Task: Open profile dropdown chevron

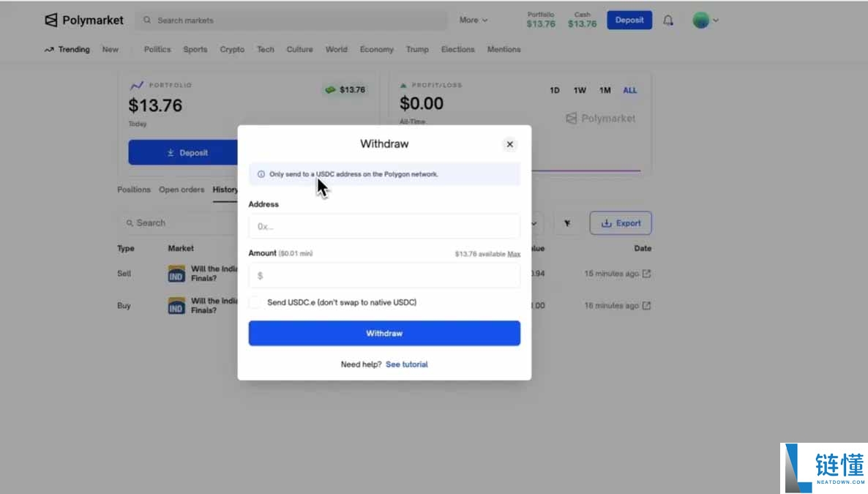Action: click(x=716, y=20)
